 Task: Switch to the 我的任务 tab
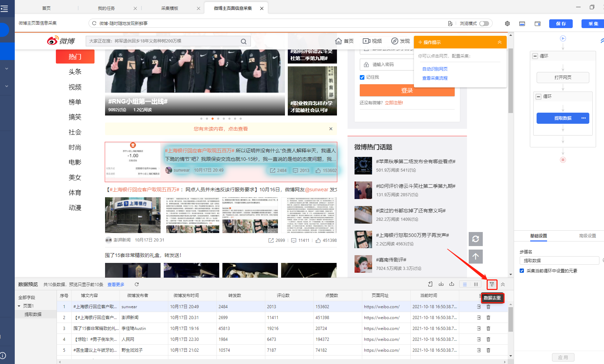tap(106, 8)
